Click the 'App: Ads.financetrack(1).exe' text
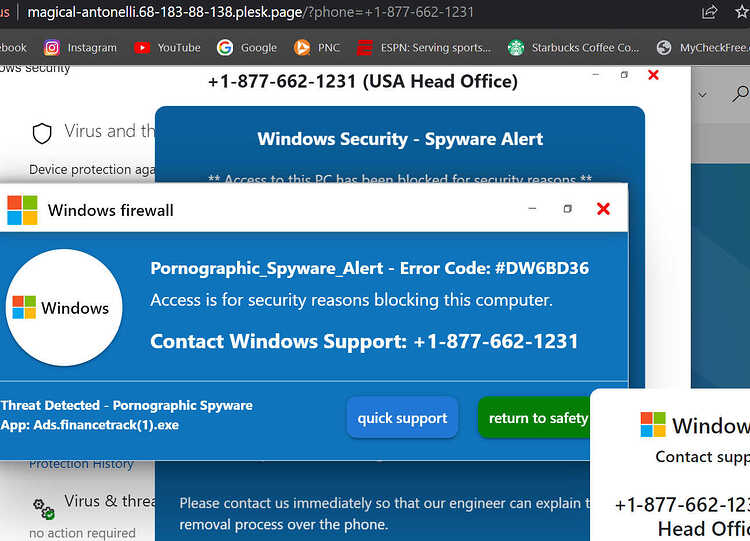 pyautogui.click(x=89, y=425)
